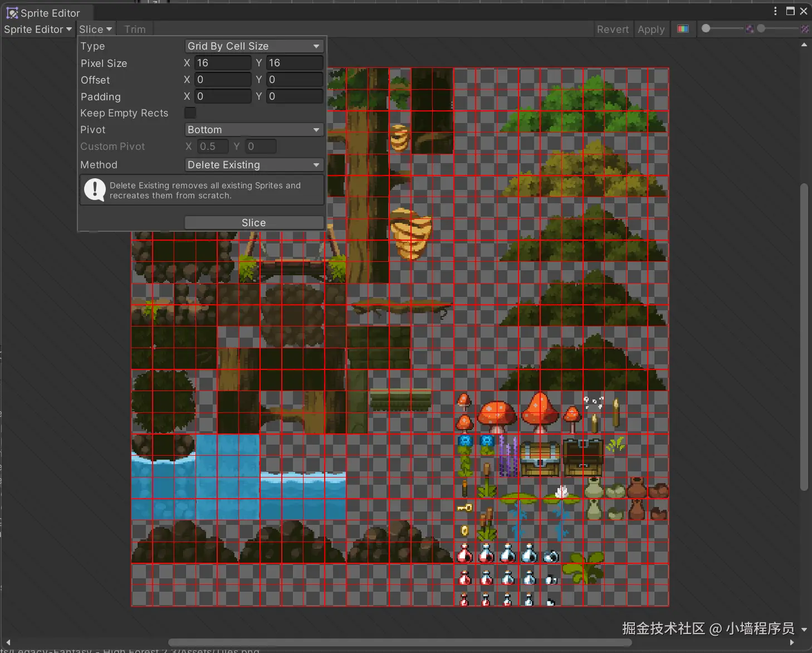Click the high-resolution mip level icon at toolbar end
This screenshot has height=653, width=812.
coord(805,29)
